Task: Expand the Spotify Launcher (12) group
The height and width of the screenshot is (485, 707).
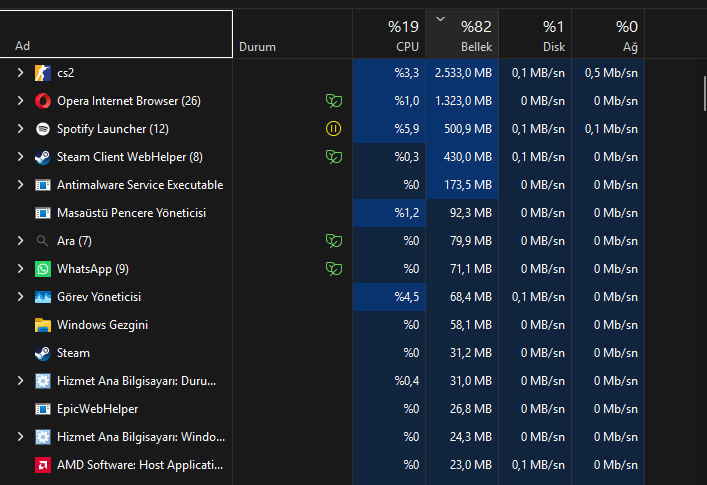Action: tap(20, 128)
